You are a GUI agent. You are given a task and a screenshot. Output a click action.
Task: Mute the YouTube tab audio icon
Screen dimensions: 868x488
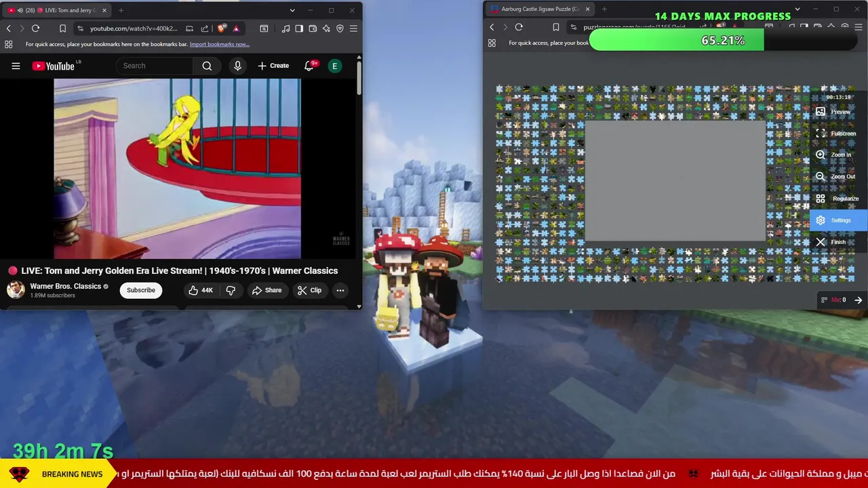pos(20,10)
